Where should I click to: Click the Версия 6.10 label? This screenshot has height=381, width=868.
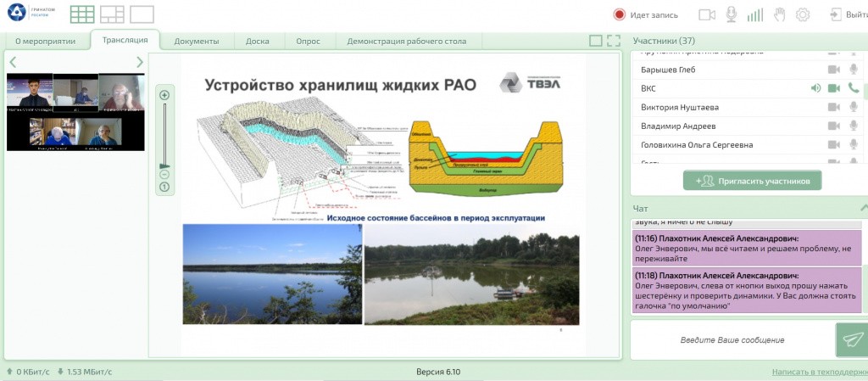pyautogui.click(x=438, y=372)
